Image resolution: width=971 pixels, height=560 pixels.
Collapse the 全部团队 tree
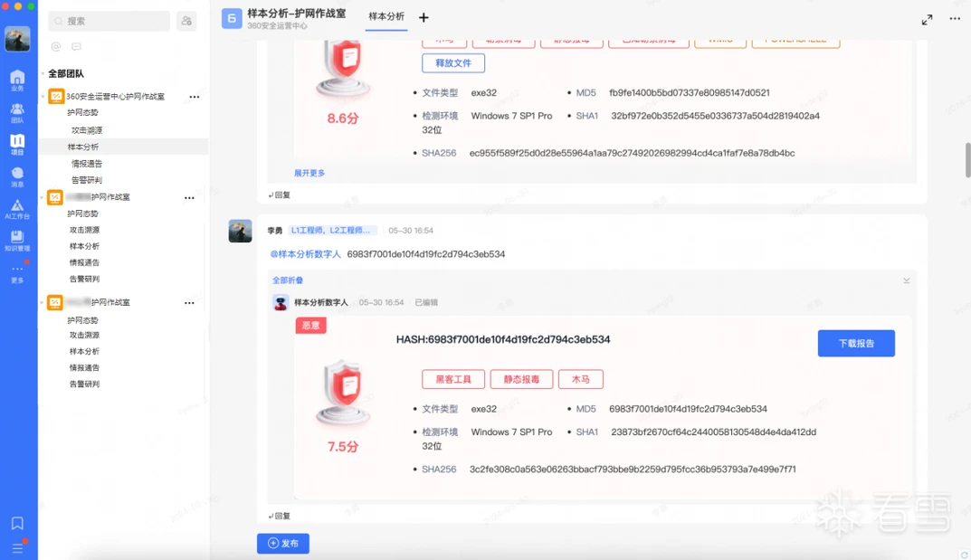[42, 74]
